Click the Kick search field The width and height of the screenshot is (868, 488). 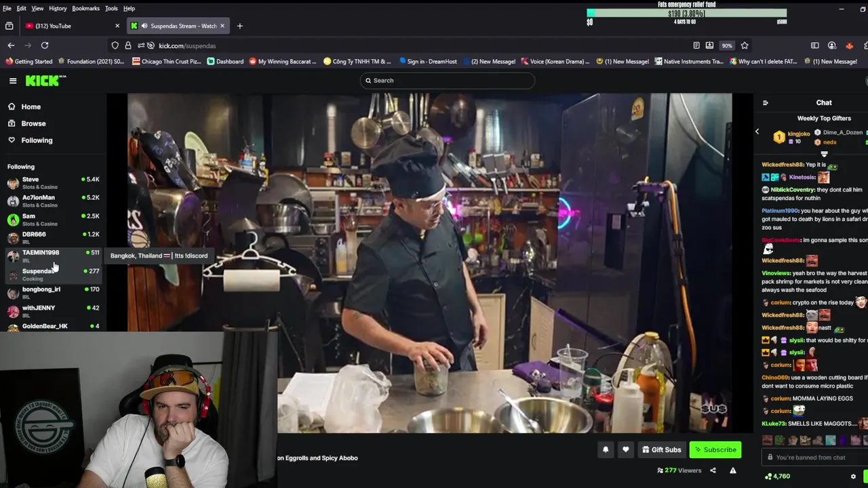click(x=448, y=81)
